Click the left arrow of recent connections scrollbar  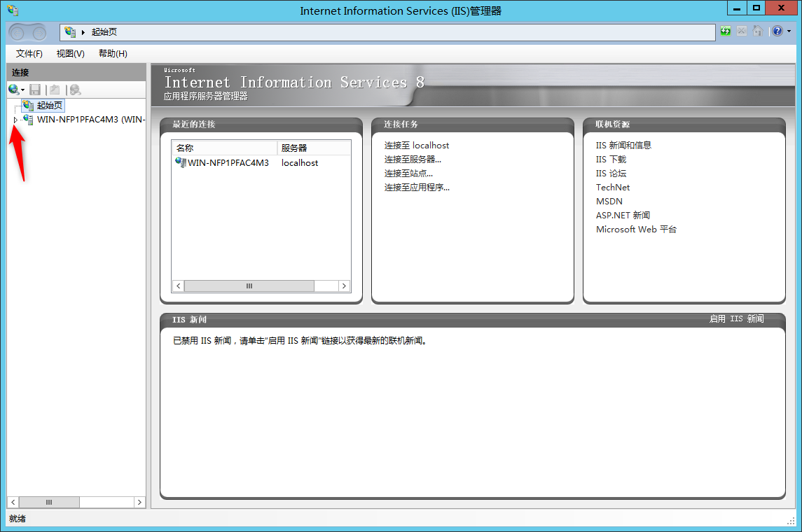[179, 286]
